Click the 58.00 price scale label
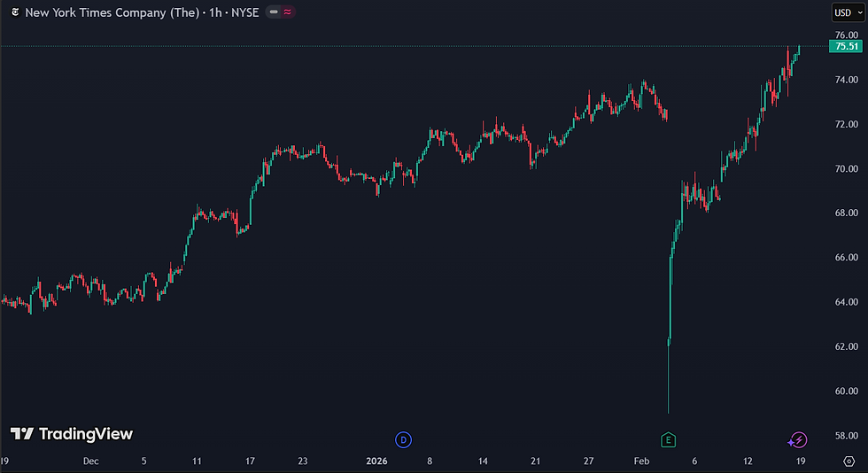 click(x=847, y=435)
